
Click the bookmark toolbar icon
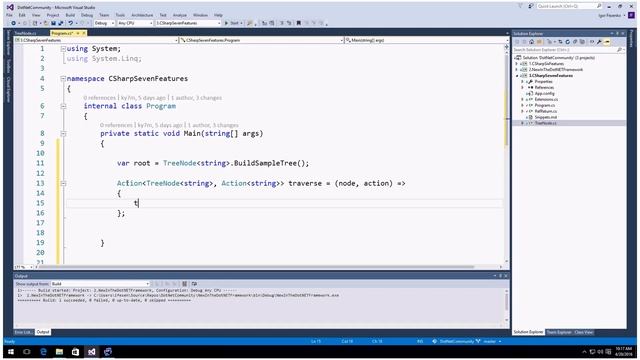click(299, 23)
